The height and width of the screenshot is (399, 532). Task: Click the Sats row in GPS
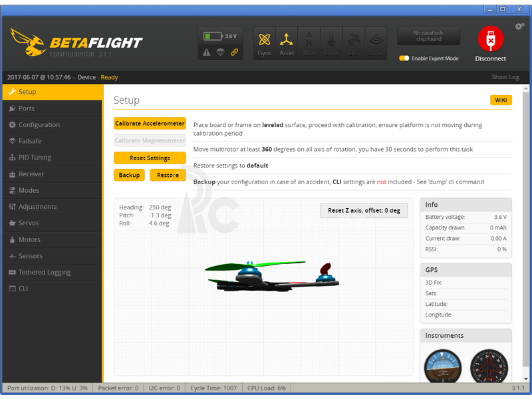click(466, 293)
